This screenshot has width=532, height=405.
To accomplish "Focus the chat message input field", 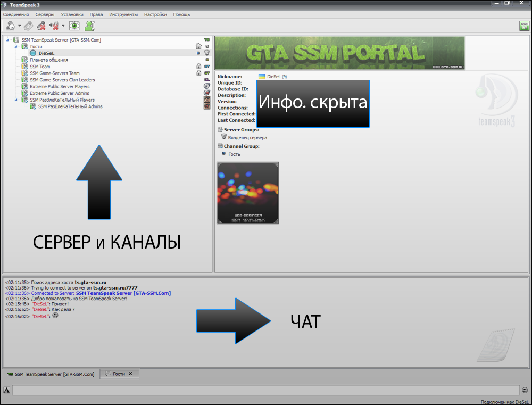I will coord(266,390).
